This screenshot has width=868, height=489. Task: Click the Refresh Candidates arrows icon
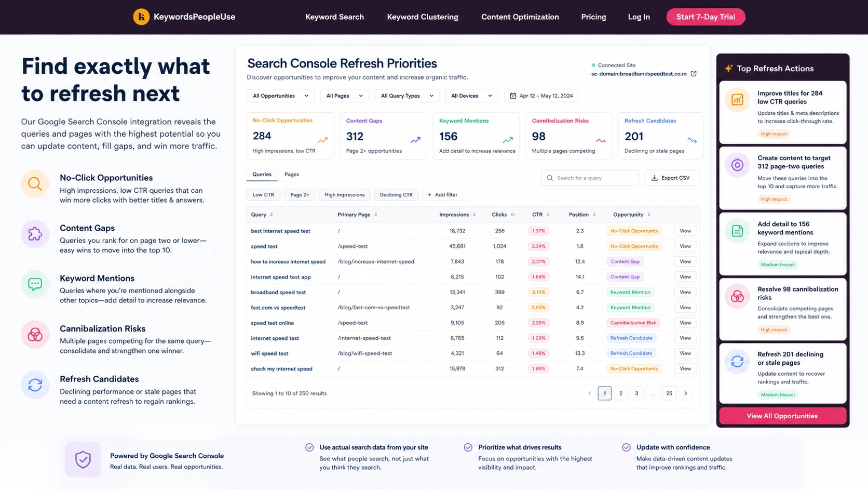click(x=35, y=385)
